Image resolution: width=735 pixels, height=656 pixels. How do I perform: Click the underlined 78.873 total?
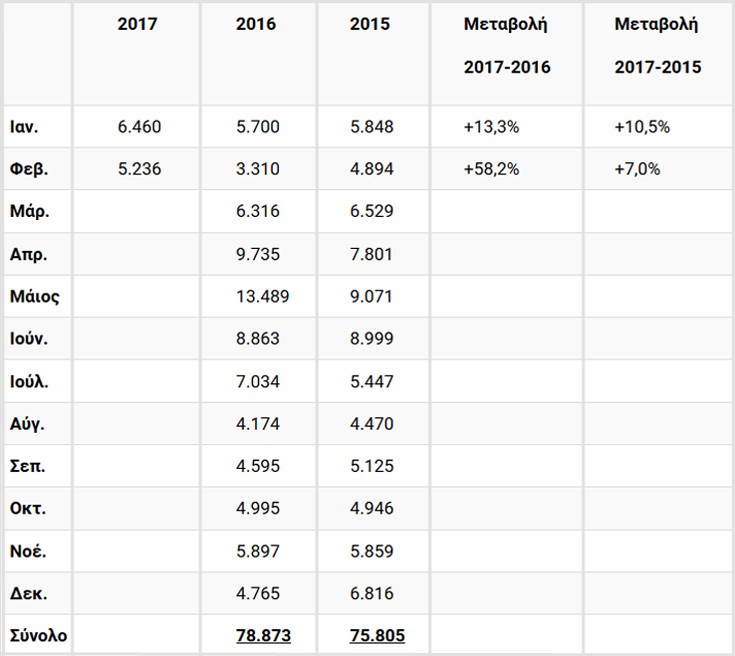[263, 635]
